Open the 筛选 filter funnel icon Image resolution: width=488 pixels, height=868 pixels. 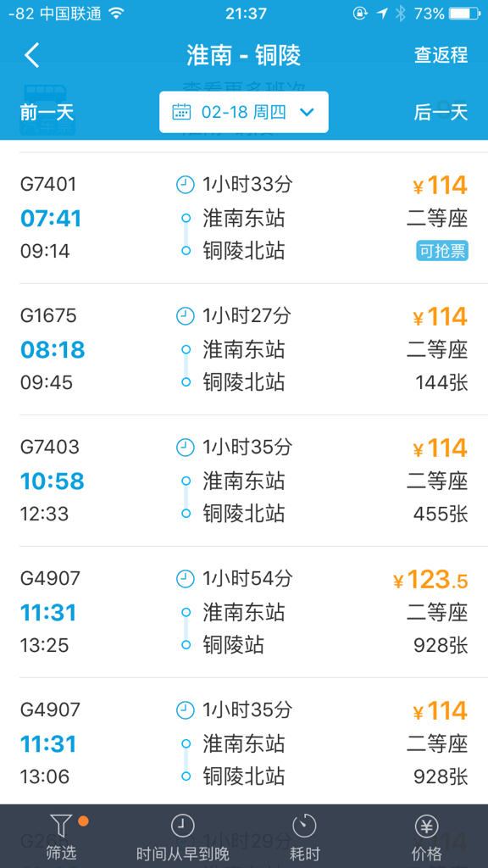[61, 826]
